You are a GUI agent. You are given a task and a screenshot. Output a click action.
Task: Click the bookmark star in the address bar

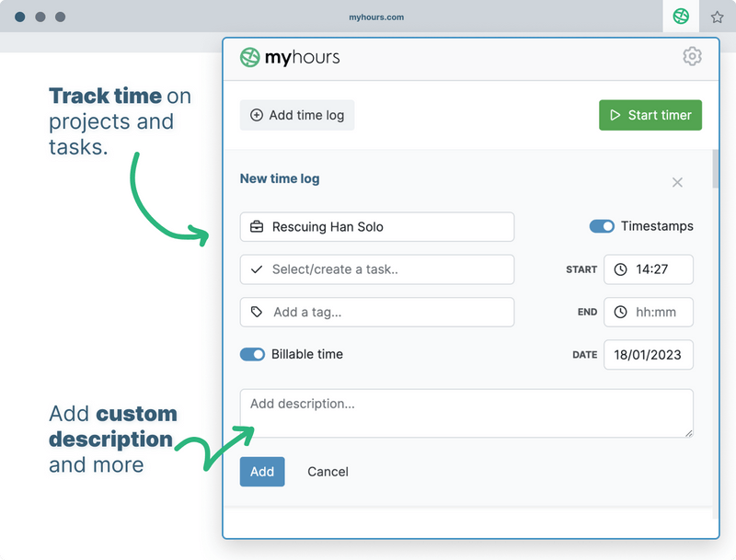pos(716,16)
